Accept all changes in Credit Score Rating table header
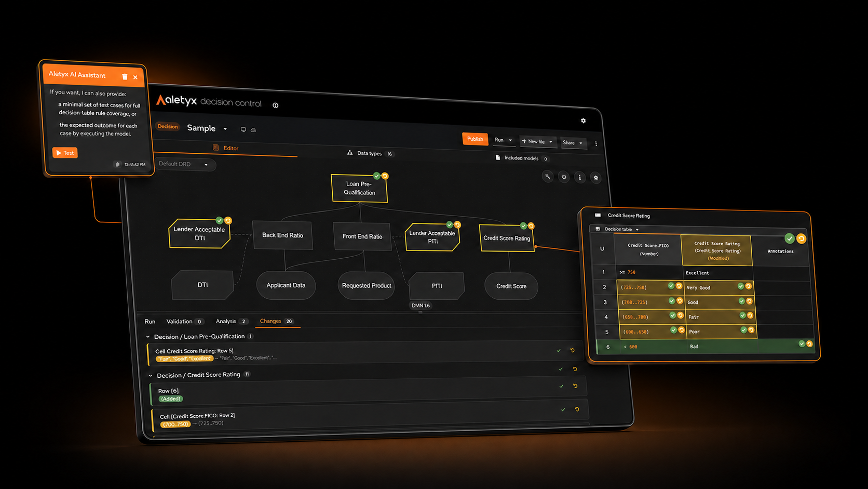This screenshot has width=868, height=489. point(790,239)
